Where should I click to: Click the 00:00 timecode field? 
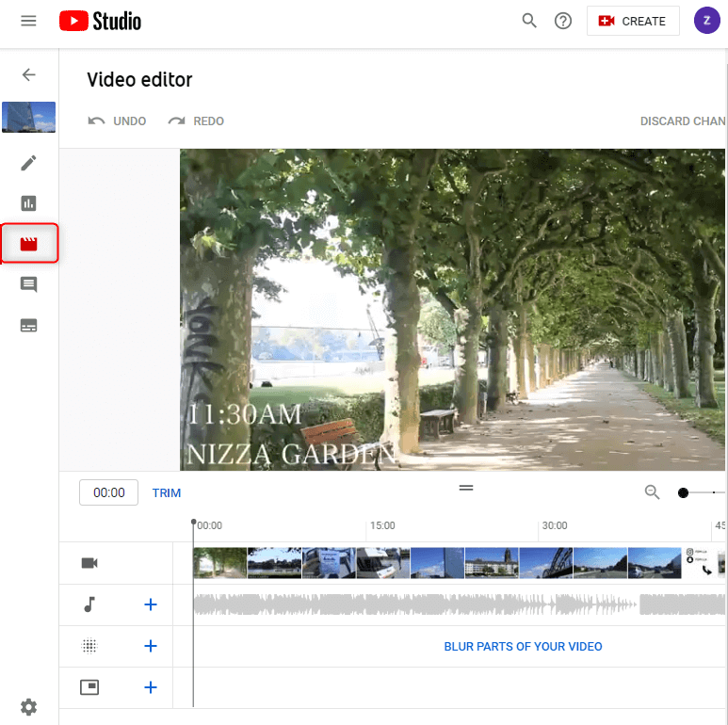108,492
